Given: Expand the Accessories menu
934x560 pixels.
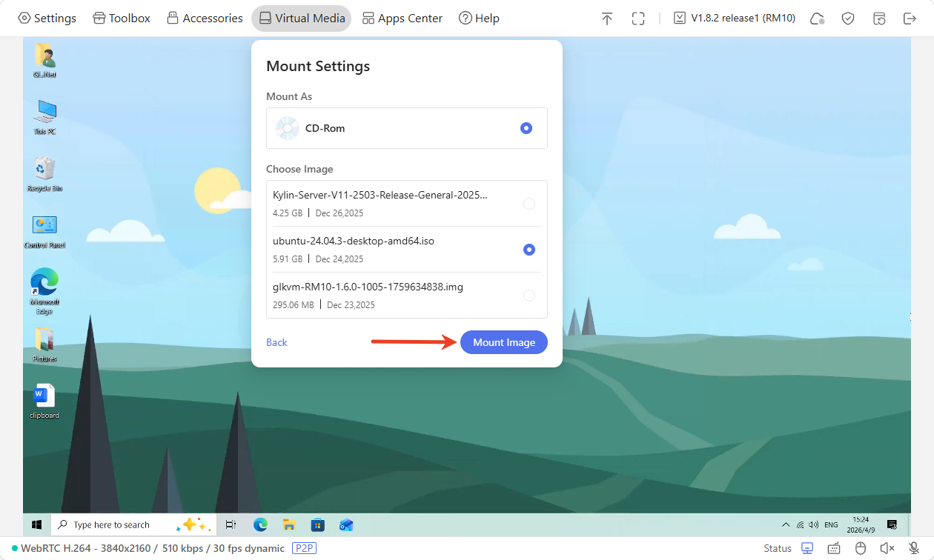Looking at the screenshot, I should pos(205,19).
